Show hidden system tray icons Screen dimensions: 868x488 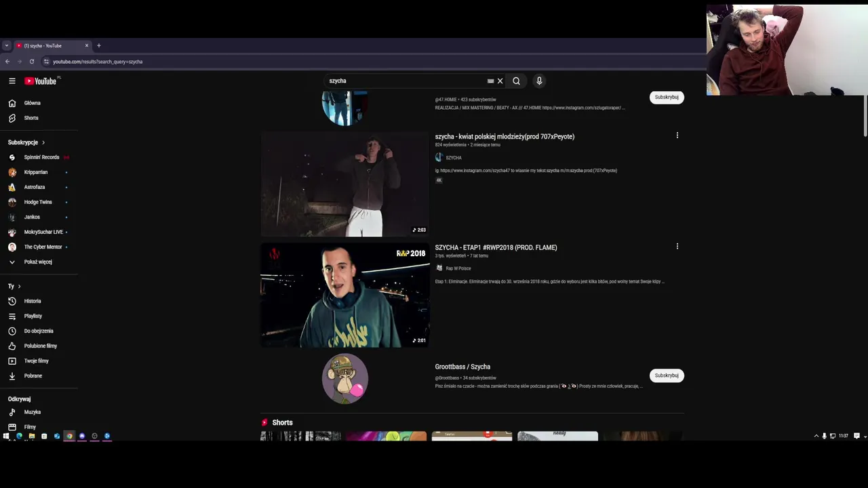tap(816, 436)
